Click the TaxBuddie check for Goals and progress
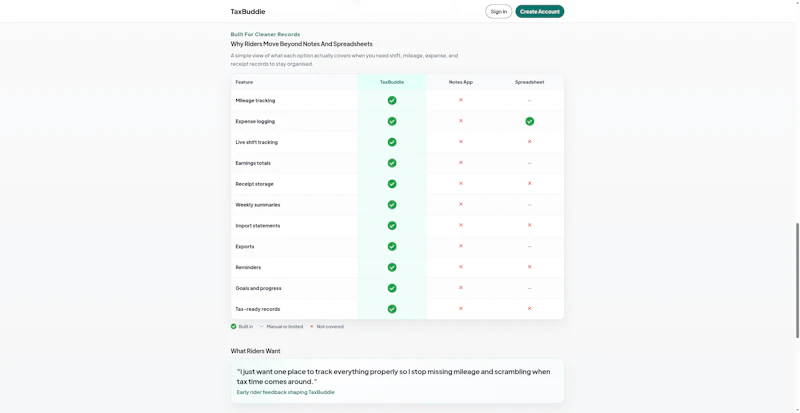Viewport: 800px width, 413px height. [392, 288]
